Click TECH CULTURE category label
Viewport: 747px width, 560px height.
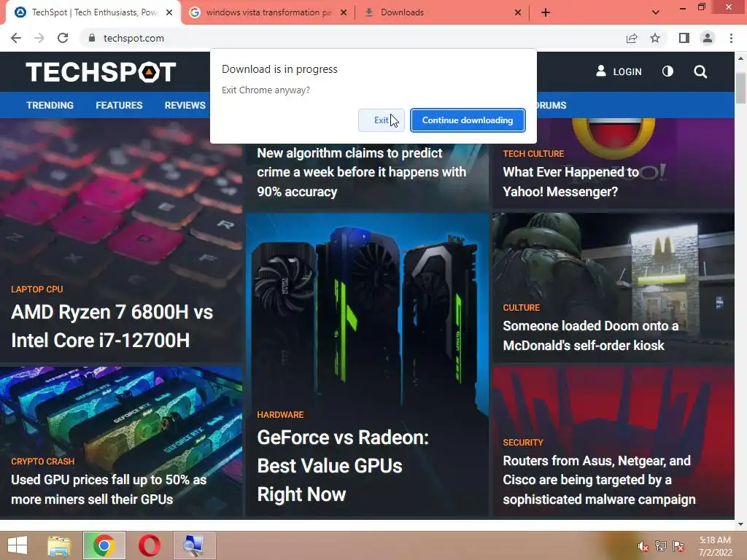point(533,153)
